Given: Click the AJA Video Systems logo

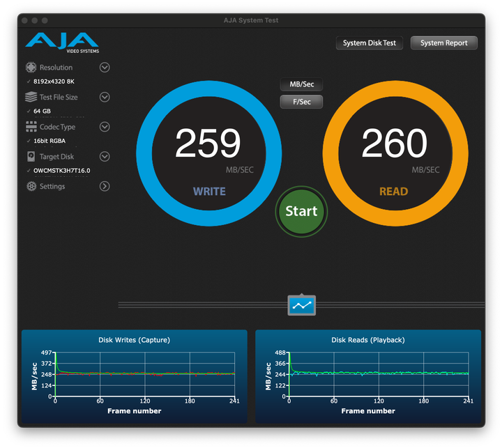Looking at the screenshot, I should pyautogui.click(x=63, y=42).
